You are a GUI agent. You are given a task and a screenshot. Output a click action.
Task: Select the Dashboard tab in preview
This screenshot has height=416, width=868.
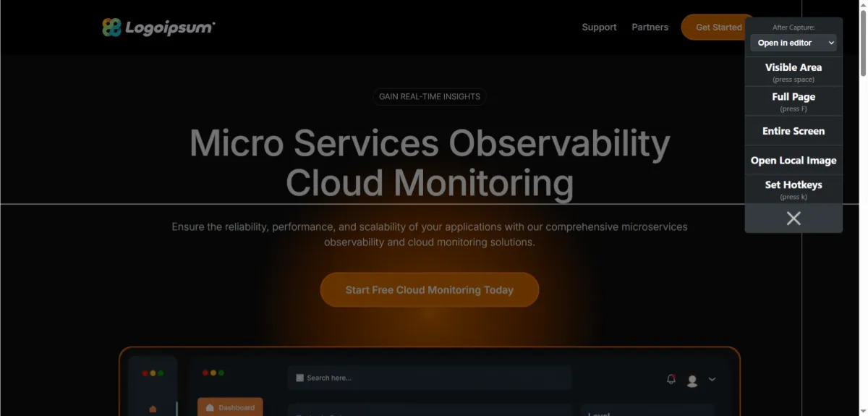tap(230, 407)
